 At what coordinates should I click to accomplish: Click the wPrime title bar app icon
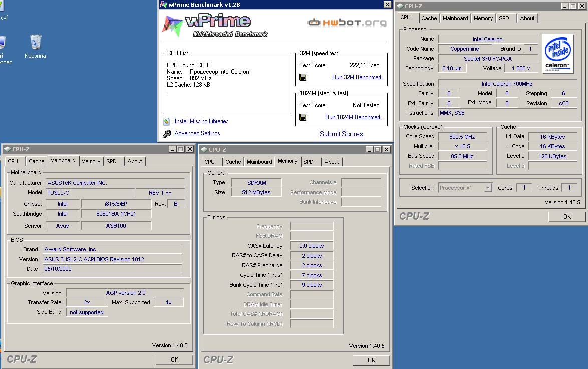(163, 5)
